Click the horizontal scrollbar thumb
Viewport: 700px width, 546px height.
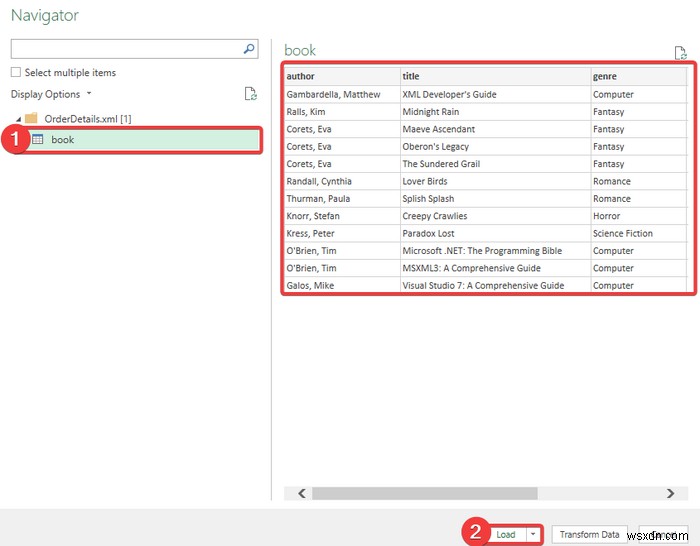pos(425,493)
